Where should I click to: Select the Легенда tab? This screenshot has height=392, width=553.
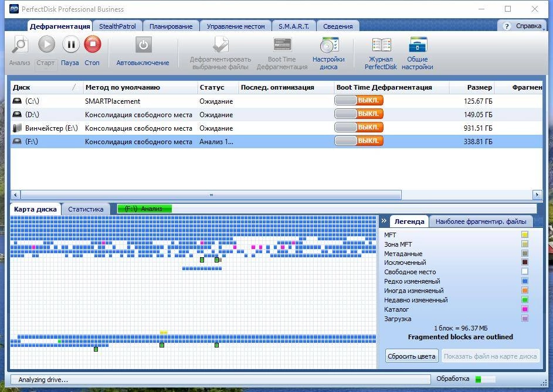(409, 221)
